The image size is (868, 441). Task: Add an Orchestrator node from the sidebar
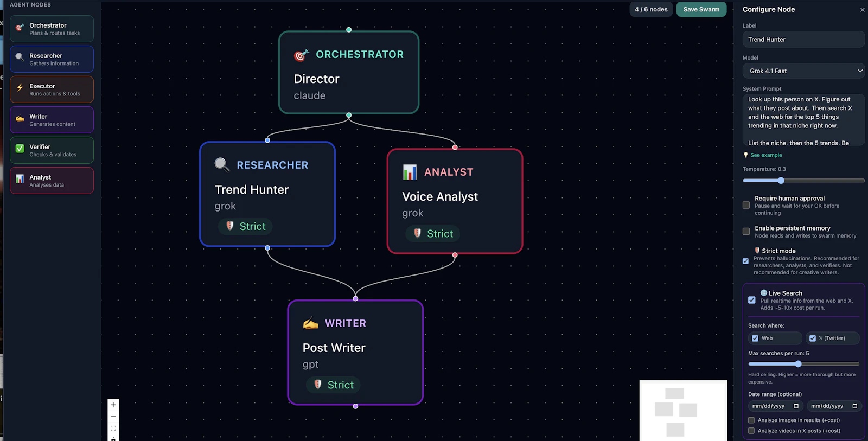[52, 29]
